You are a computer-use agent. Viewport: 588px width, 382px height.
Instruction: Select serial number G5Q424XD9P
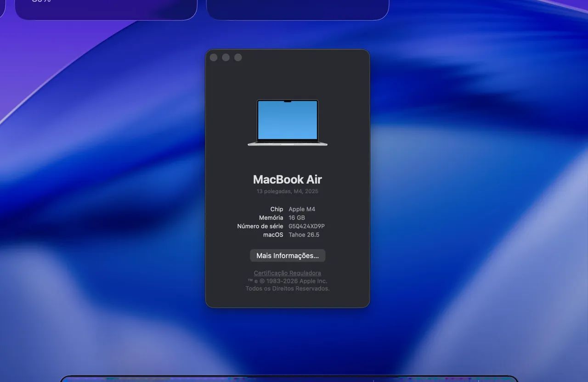pyautogui.click(x=307, y=226)
